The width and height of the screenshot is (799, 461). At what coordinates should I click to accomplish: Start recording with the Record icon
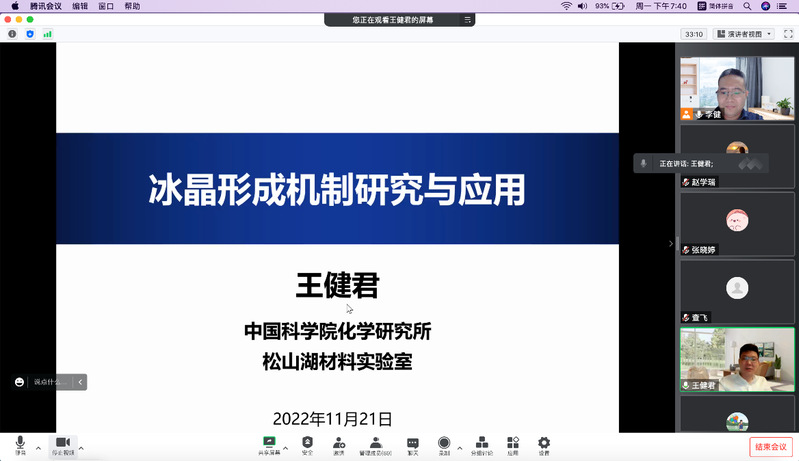[444, 443]
